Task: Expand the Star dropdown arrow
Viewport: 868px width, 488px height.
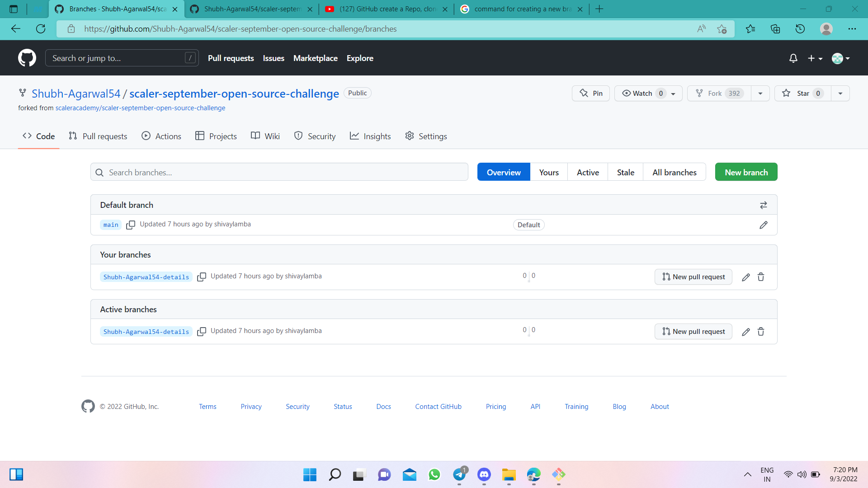Action: 840,93
